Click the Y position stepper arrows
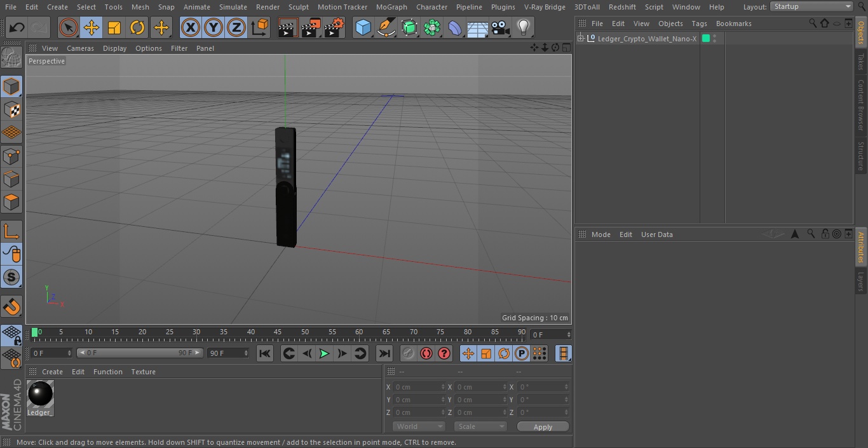This screenshot has height=448, width=868. click(x=442, y=400)
